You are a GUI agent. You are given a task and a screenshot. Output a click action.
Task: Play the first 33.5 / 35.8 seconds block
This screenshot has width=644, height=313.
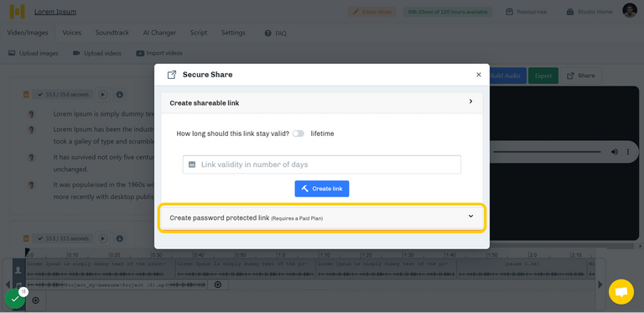coord(102,95)
